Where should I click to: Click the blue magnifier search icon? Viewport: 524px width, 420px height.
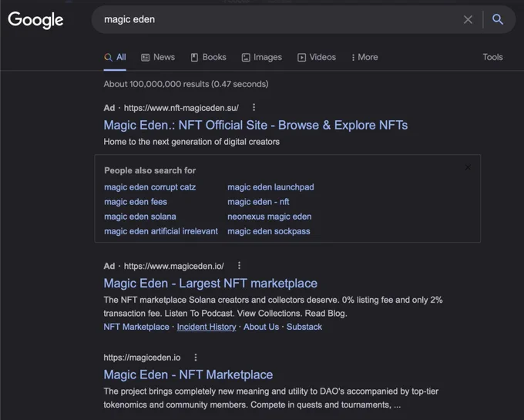pyautogui.click(x=498, y=19)
